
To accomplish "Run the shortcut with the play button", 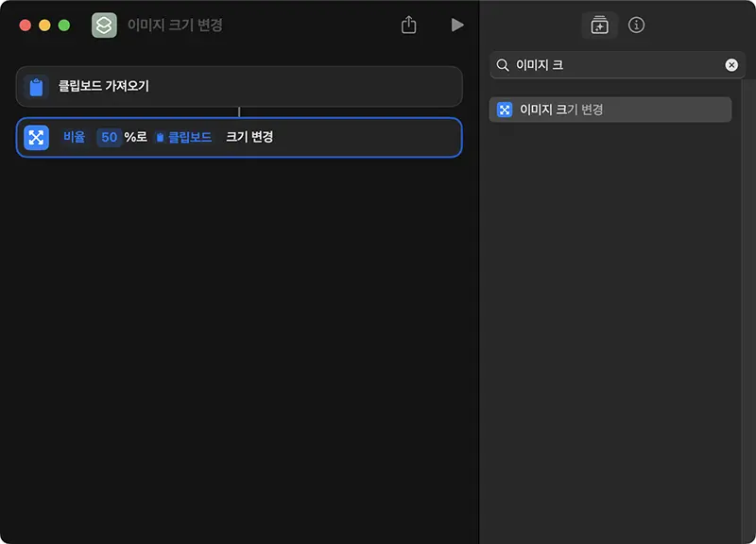I will 457,25.
